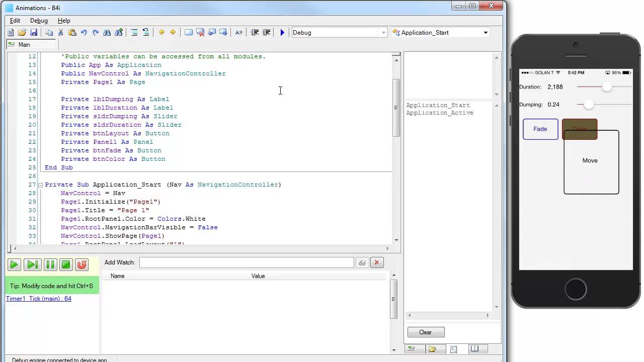Navigate backward with the yellow left arrow

[x=162, y=32]
